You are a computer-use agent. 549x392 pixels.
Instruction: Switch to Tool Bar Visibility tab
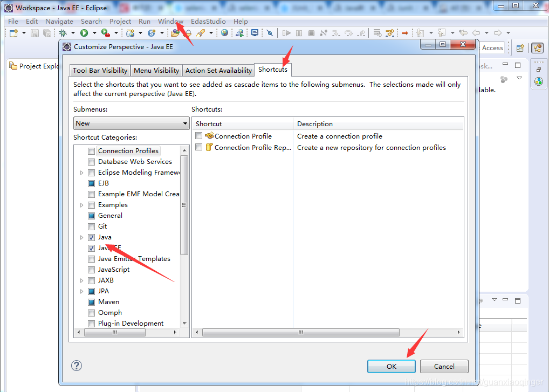point(100,70)
